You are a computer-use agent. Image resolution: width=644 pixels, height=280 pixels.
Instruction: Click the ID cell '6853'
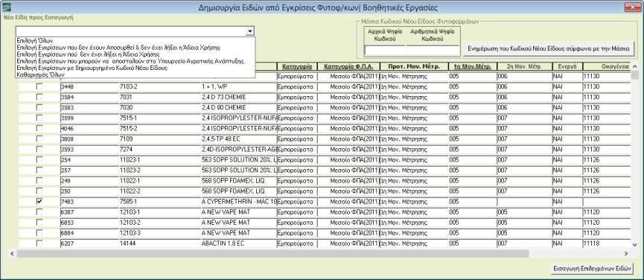(x=89, y=222)
